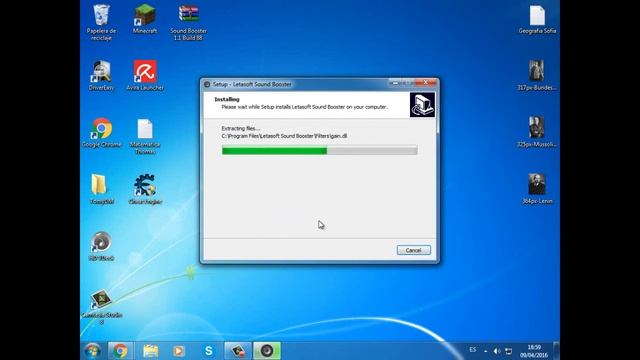This screenshot has width=640, height=360.
Task: Close the Setup window with the X
Action: click(x=426, y=82)
